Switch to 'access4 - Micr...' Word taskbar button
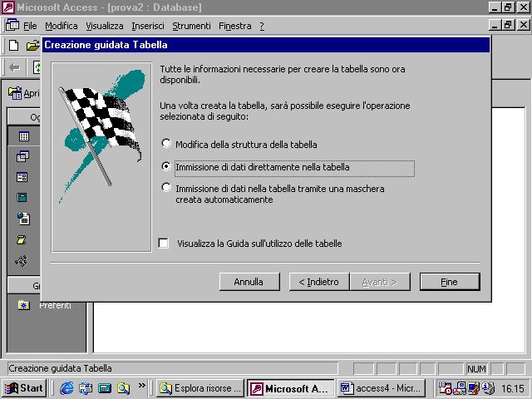 coord(382,388)
